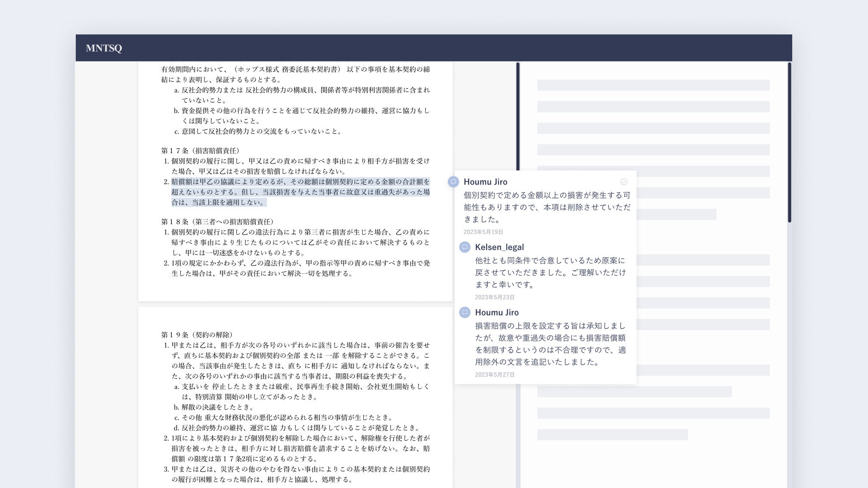Image resolution: width=868 pixels, height=488 pixels.
Task: Click the 2023年5月23日 timestamp
Action: [x=494, y=297]
